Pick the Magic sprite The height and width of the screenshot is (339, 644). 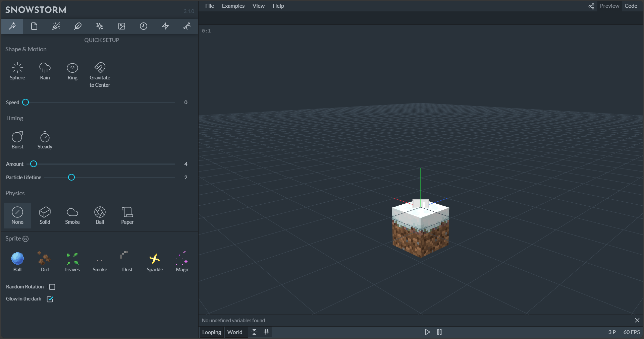click(x=182, y=262)
